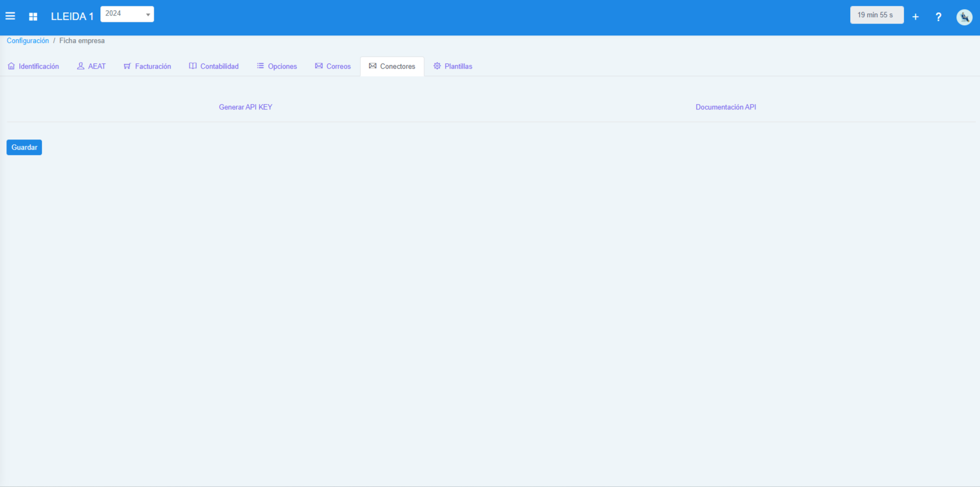Select the Conectores tab
The height and width of the screenshot is (487, 980).
397,67
